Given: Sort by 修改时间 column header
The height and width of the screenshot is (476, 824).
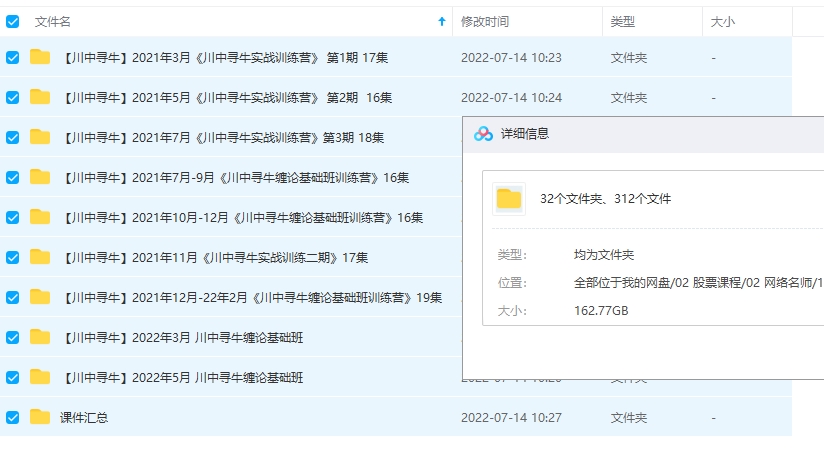Looking at the screenshot, I should (x=485, y=22).
